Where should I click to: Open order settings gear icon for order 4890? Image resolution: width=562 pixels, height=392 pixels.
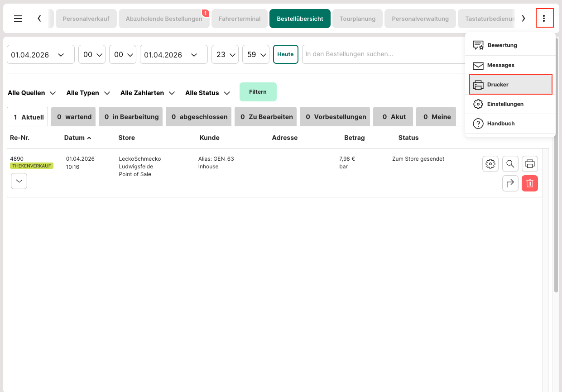coord(490,164)
